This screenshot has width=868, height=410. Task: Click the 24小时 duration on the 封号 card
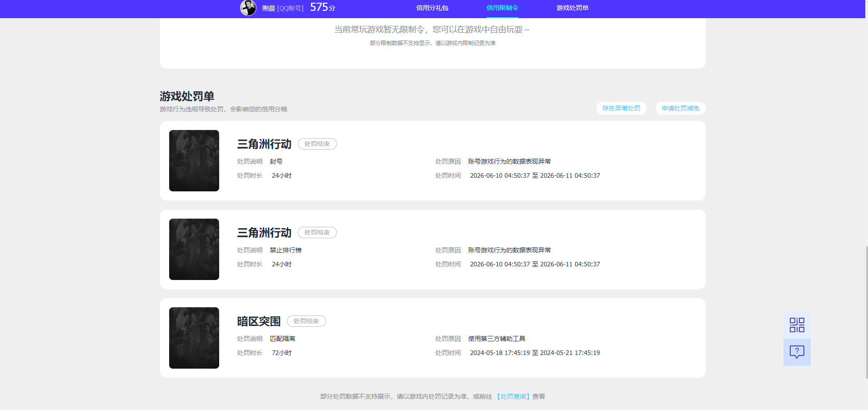(281, 175)
